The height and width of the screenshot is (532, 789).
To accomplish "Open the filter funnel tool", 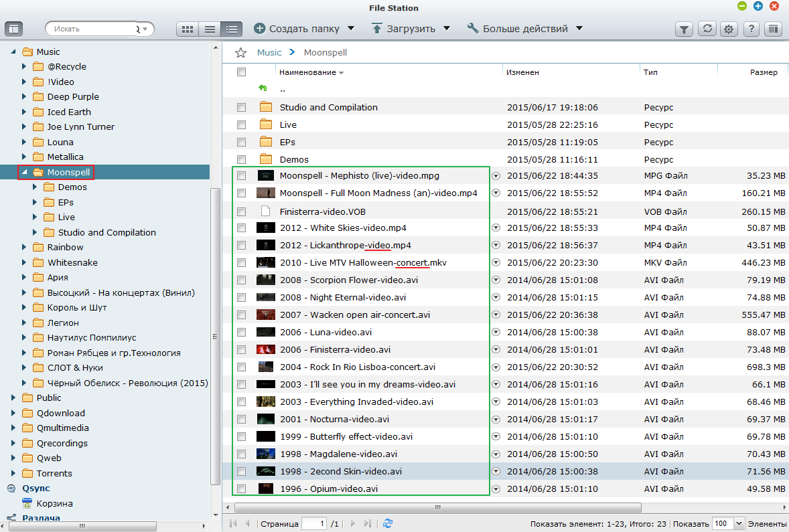I will tap(684, 29).
